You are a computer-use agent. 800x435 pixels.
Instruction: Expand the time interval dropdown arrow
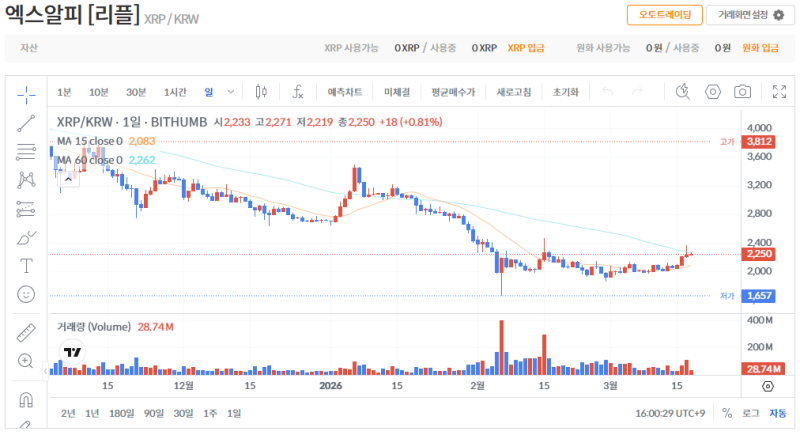pyautogui.click(x=231, y=92)
